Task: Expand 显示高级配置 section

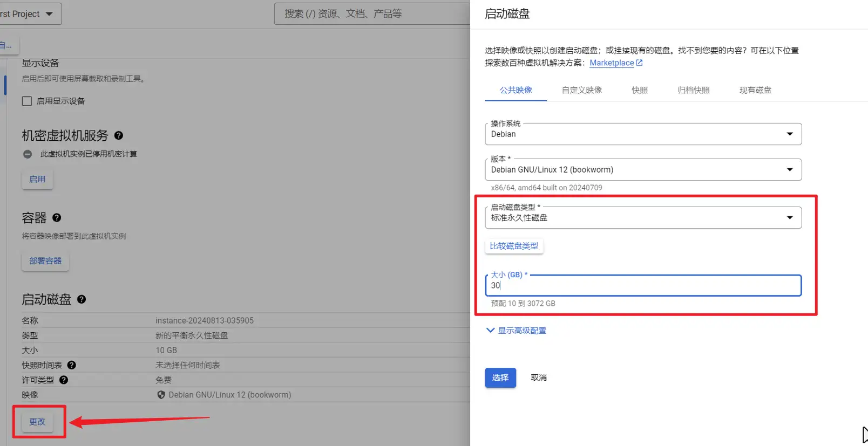Action: 517,331
